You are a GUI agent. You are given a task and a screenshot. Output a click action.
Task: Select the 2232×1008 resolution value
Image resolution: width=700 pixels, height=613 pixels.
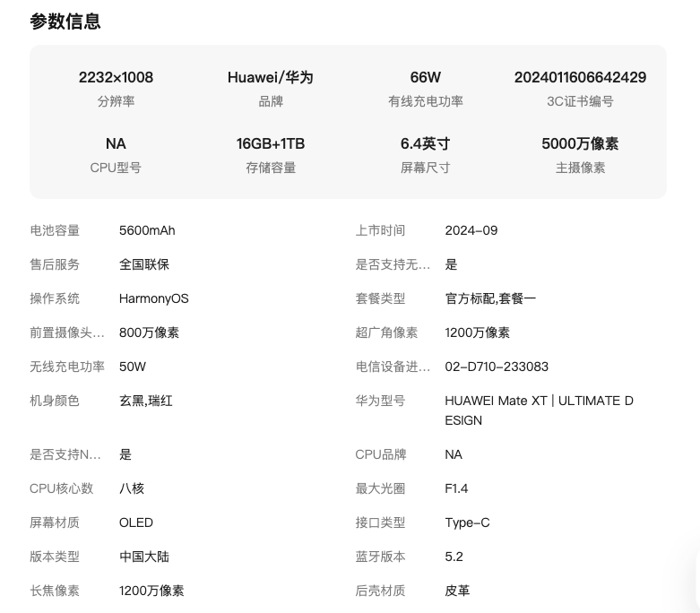(116, 77)
